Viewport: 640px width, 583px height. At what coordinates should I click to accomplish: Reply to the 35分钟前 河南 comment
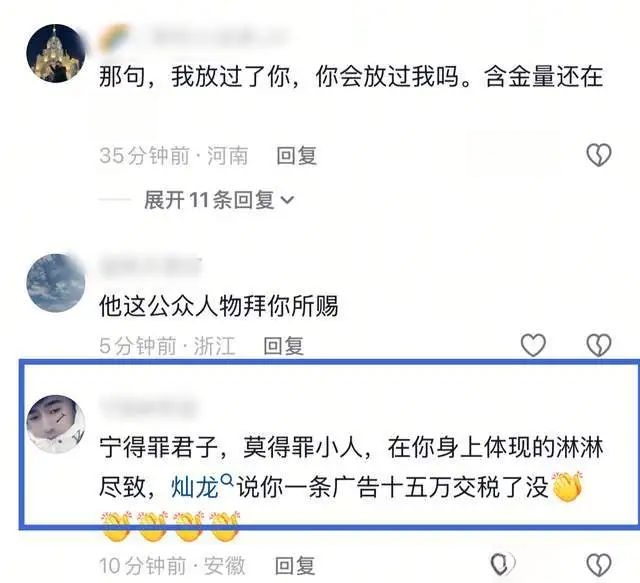click(296, 156)
